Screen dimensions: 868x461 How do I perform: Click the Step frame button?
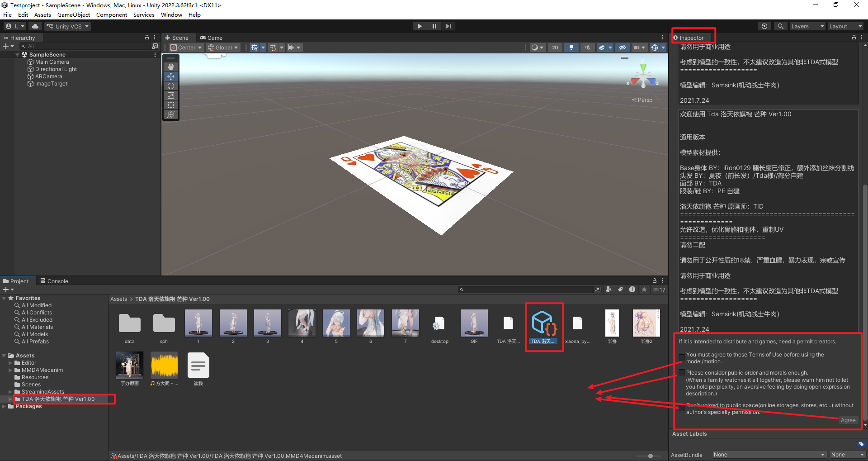(x=448, y=26)
